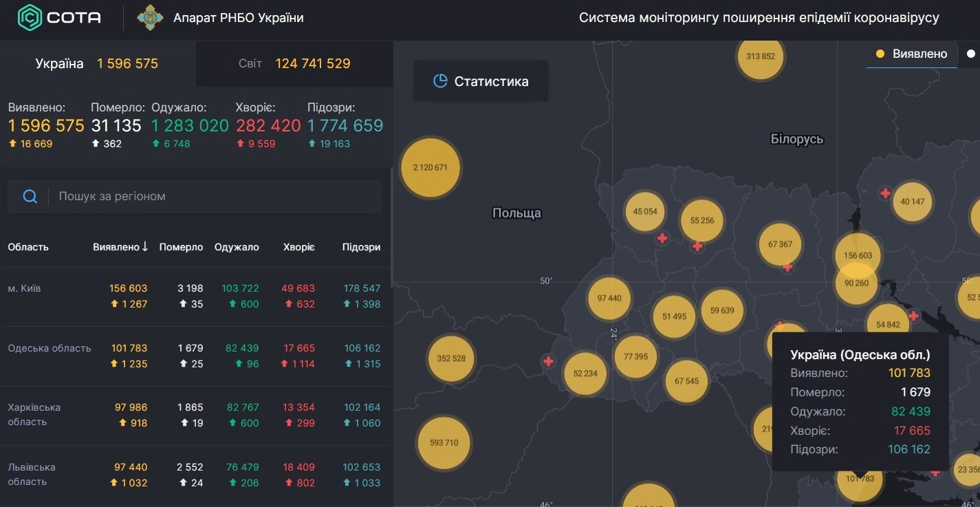
Task: Click the yellow bubble showing 2 120 671
Action: click(x=431, y=168)
